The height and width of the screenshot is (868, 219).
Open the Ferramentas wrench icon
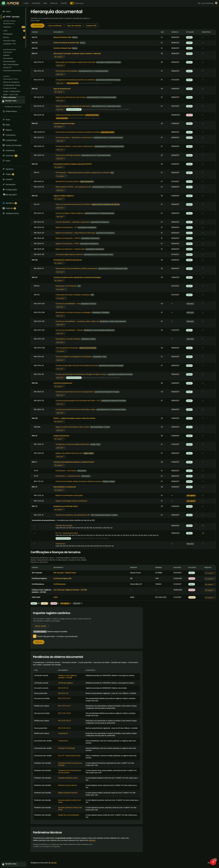pyautogui.click(x=3, y=184)
